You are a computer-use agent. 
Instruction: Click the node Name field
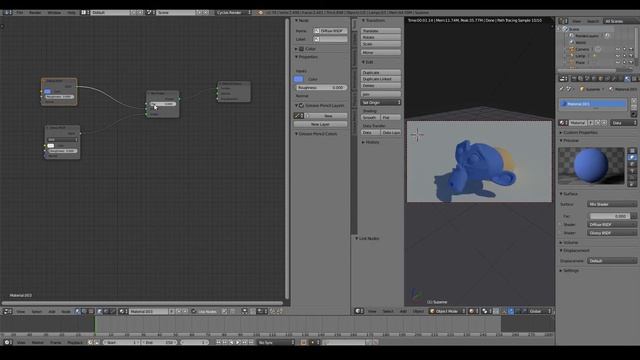coord(330,31)
